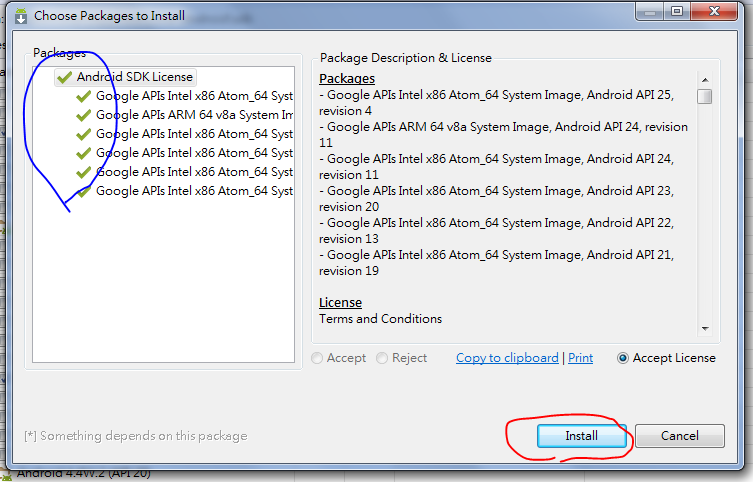Select the Android SDK License tree item
This screenshot has width=753, height=482.
[x=125, y=77]
